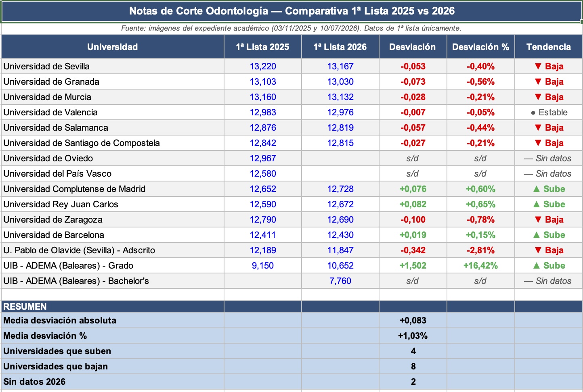Select the Media desviación absoluta value +0,083

(413, 320)
